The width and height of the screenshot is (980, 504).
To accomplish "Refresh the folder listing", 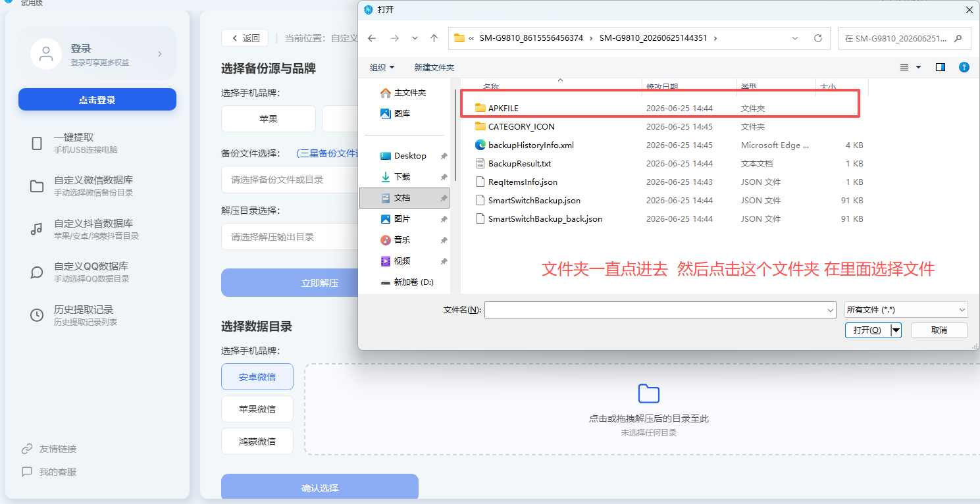I will (818, 38).
